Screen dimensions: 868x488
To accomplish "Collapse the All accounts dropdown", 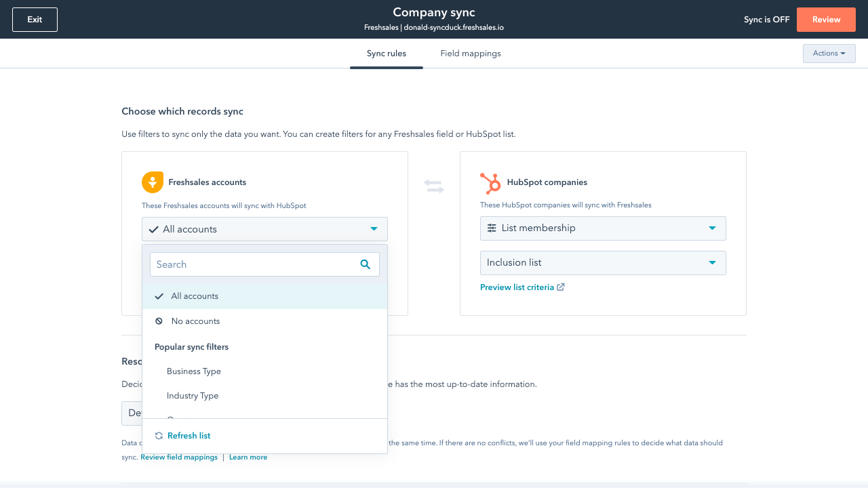I will [264, 229].
